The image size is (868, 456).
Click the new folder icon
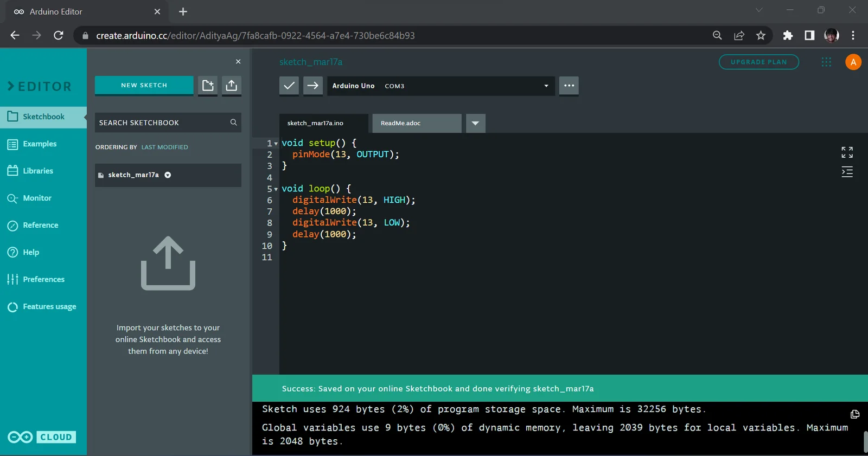(208, 85)
